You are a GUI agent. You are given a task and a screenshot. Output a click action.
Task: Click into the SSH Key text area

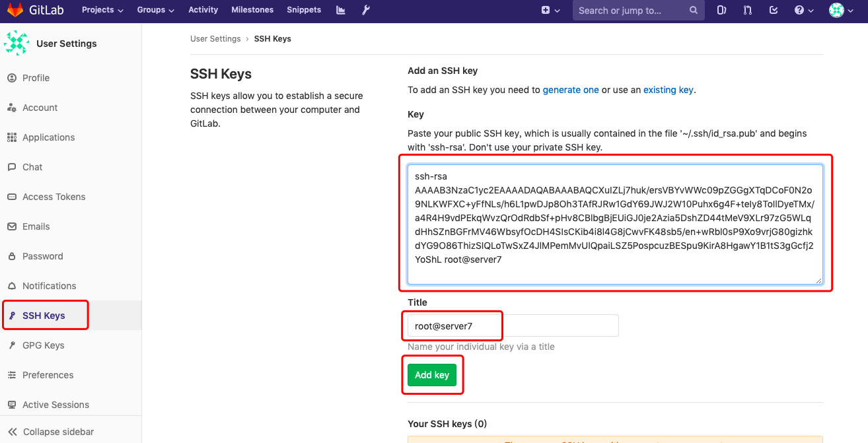click(x=614, y=224)
